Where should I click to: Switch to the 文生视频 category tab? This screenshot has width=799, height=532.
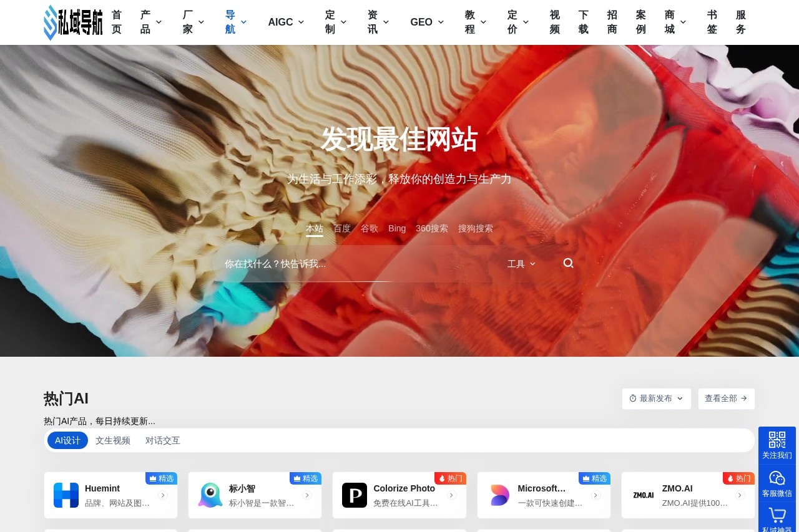pos(113,440)
